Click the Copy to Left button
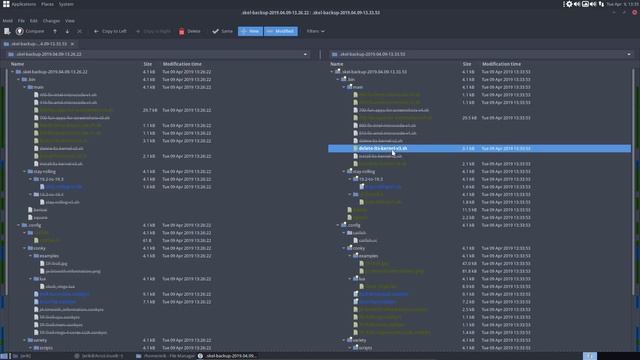Viewport: 640px width, 360px height. tap(110, 31)
